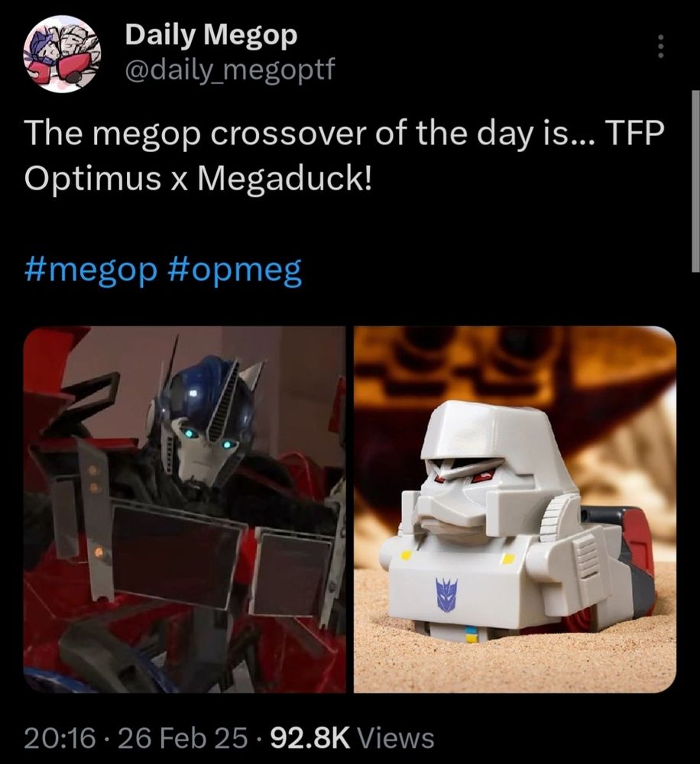Image resolution: width=700 pixels, height=764 pixels.
Task: Open the #megop hashtag
Action: 91,270
